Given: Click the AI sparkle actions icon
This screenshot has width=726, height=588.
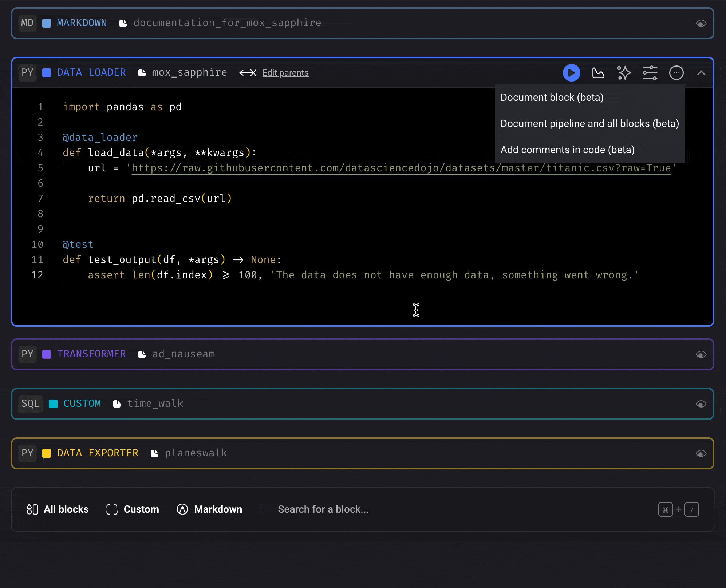Looking at the screenshot, I should coord(624,73).
